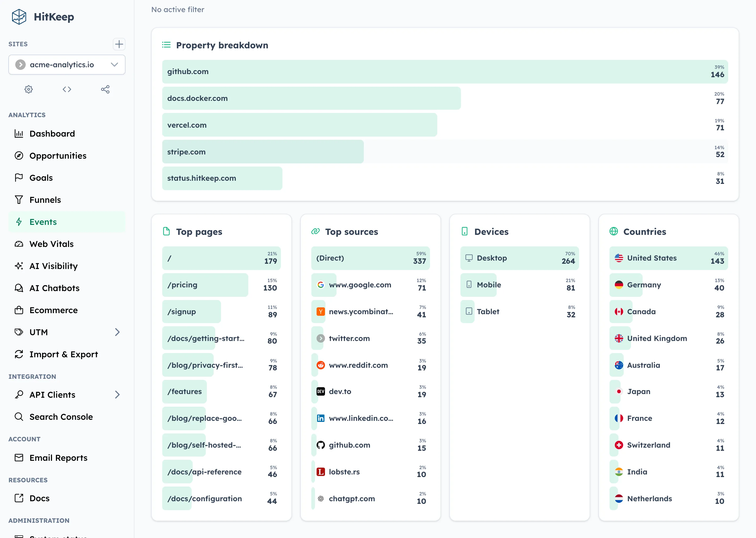Add a new site with plus button
The image size is (756, 538).
click(x=119, y=44)
